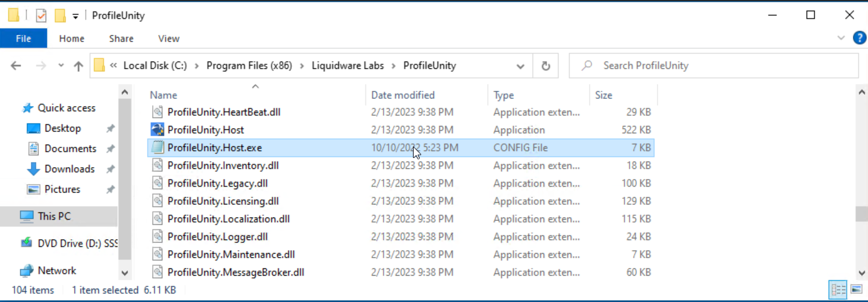This screenshot has height=302, width=868.
Task: Select ProfileUnity.Inventory.dll file icon
Action: pyautogui.click(x=157, y=165)
